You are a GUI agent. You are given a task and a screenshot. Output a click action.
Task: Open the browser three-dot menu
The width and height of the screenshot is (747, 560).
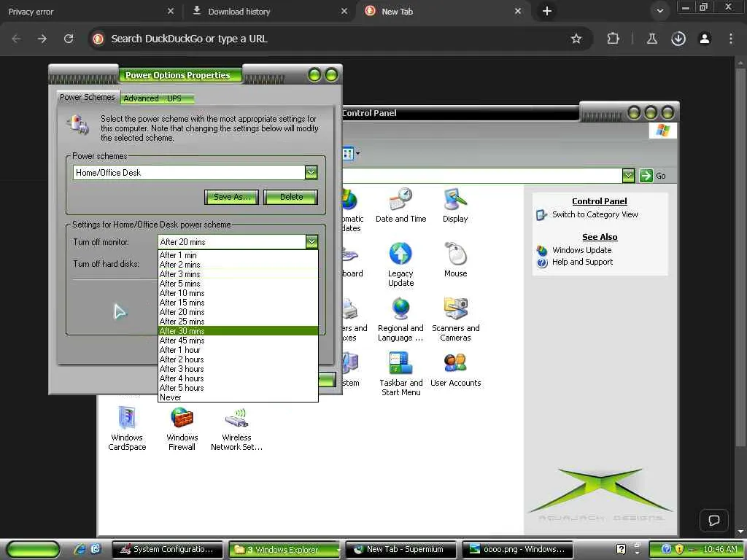coord(731,39)
